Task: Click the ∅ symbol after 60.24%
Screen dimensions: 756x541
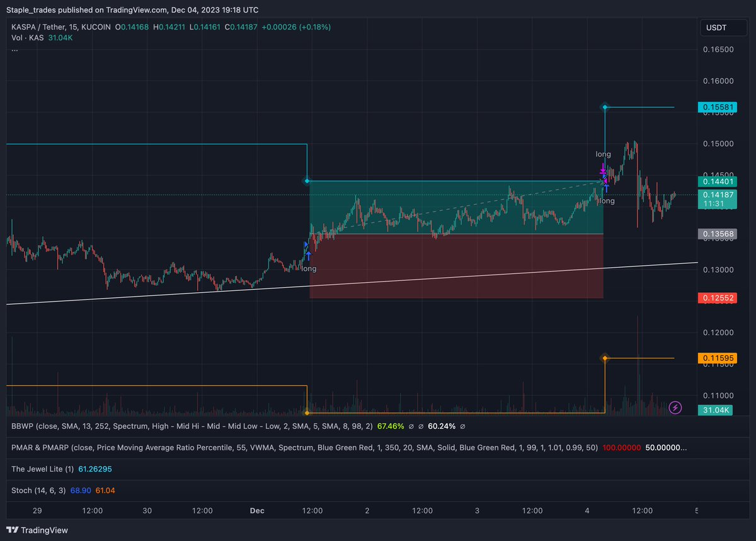Action: pyautogui.click(x=463, y=426)
